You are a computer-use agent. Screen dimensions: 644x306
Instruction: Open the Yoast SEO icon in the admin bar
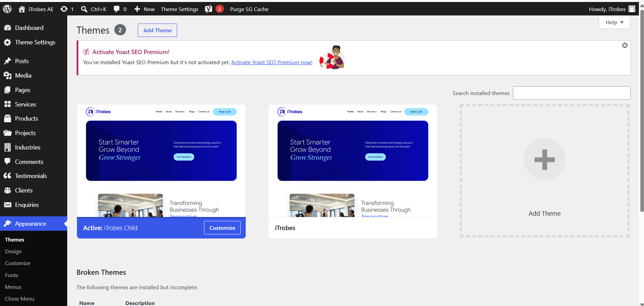coord(209,9)
